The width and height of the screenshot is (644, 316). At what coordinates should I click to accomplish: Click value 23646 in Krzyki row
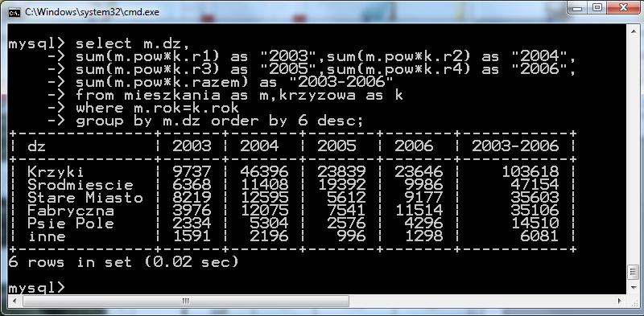pyautogui.click(x=419, y=171)
